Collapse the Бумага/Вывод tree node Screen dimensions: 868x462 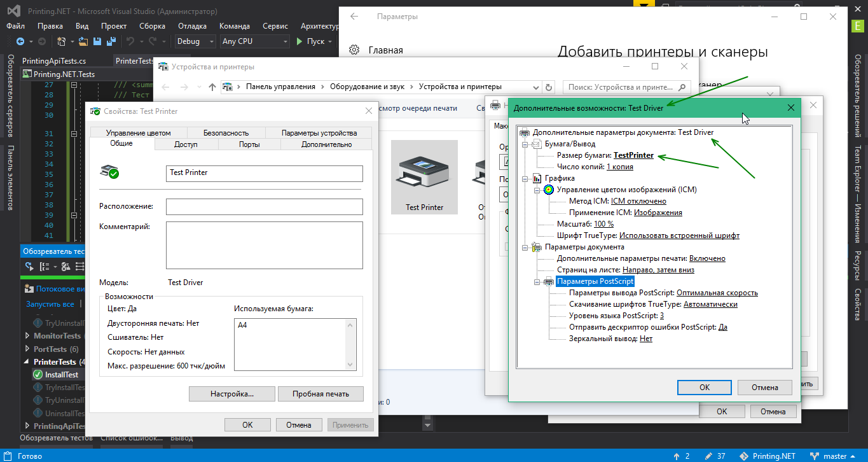pyautogui.click(x=525, y=144)
